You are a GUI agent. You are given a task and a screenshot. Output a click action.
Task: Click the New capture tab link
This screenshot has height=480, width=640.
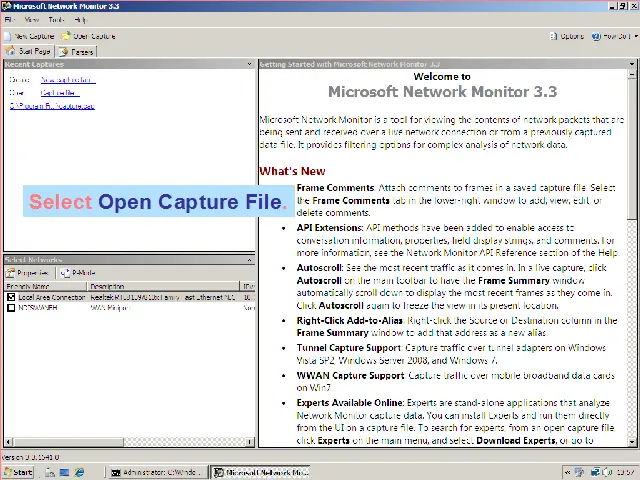[x=68, y=80]
